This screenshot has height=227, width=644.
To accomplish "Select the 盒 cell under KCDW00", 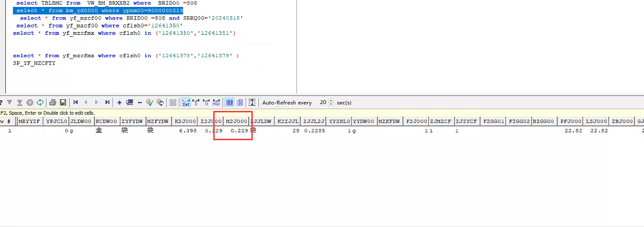I will coord(107,131).
